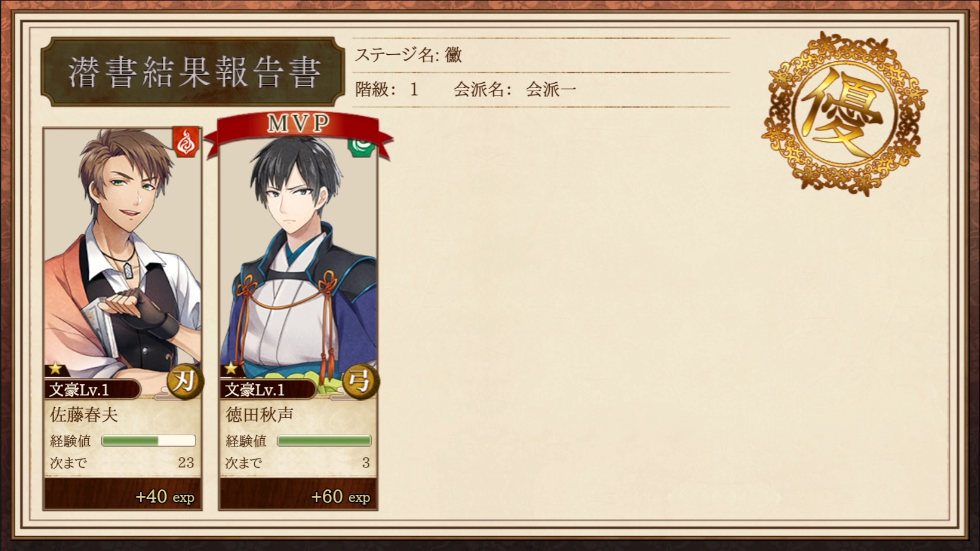Click 徳田秋声's experience progress bar

pyautogui.click(x=324, y=441)
